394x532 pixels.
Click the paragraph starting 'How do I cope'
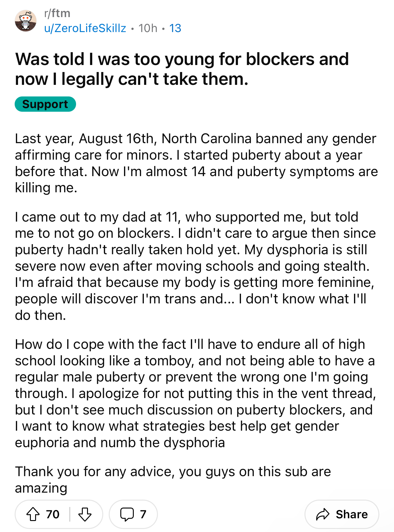[195, 393]
